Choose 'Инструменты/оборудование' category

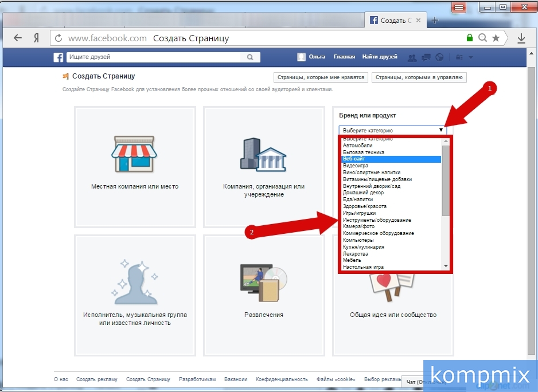coord(392,220)
